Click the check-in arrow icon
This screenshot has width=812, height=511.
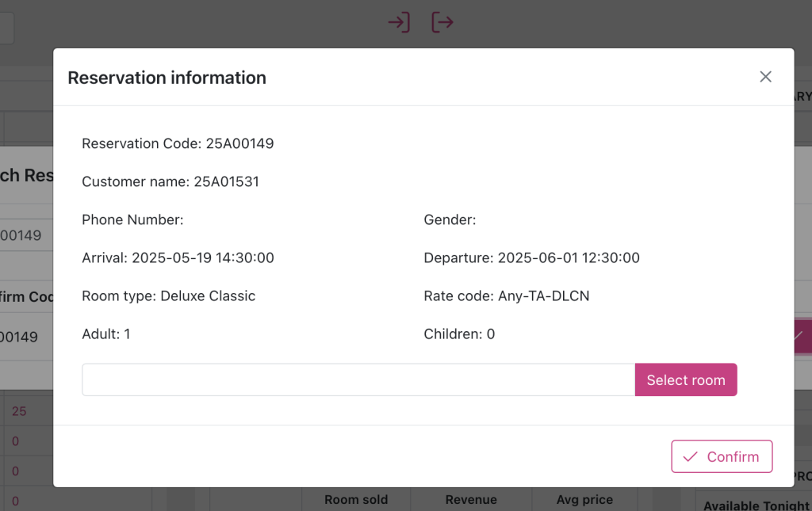click(x=398, y=22)
